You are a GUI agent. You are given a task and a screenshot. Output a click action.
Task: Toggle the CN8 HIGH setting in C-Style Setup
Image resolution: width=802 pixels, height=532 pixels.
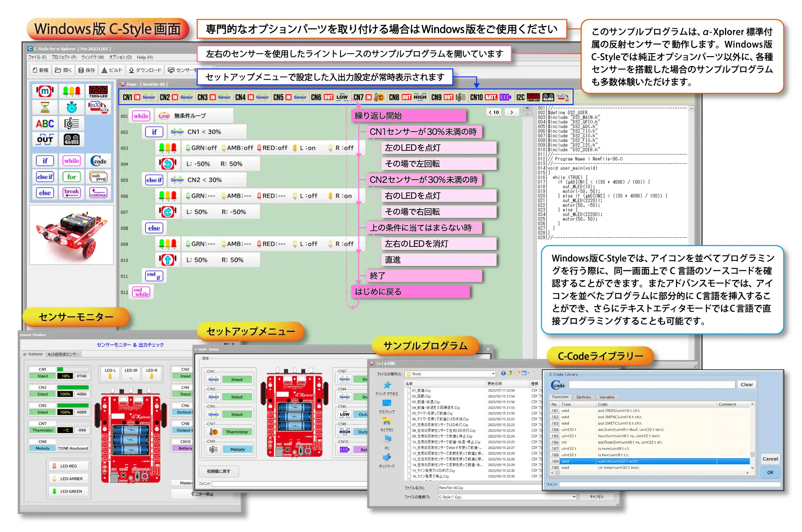345,432
